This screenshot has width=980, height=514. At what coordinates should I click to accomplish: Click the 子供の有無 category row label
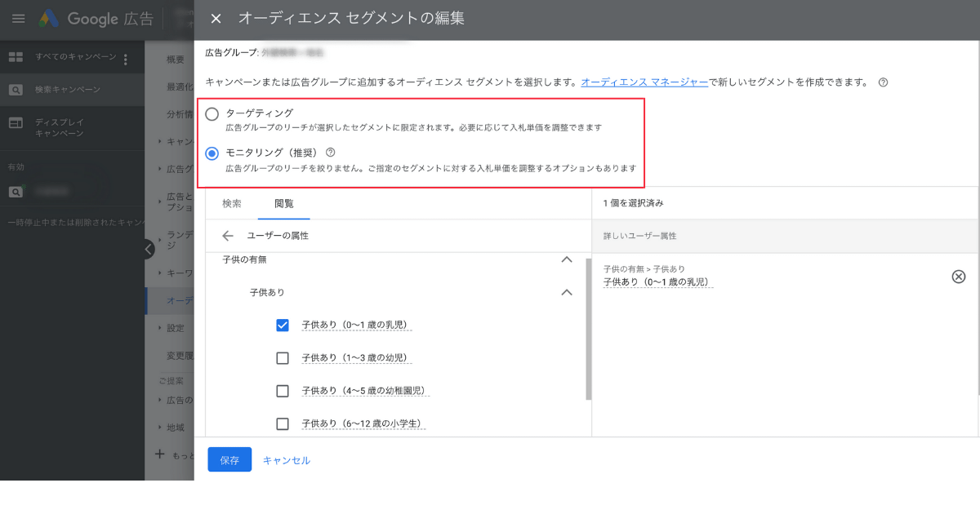pos(244,259)
